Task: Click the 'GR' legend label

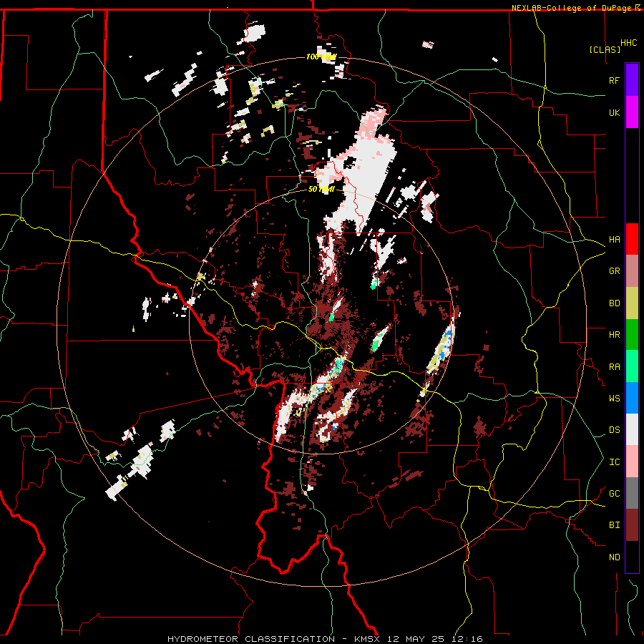Action: click(x=614, y=271)
